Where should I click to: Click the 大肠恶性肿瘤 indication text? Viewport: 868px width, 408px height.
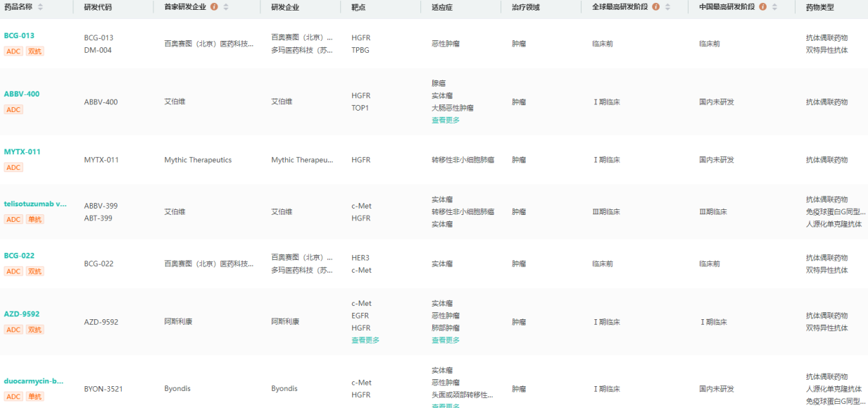tap(453, 108)
